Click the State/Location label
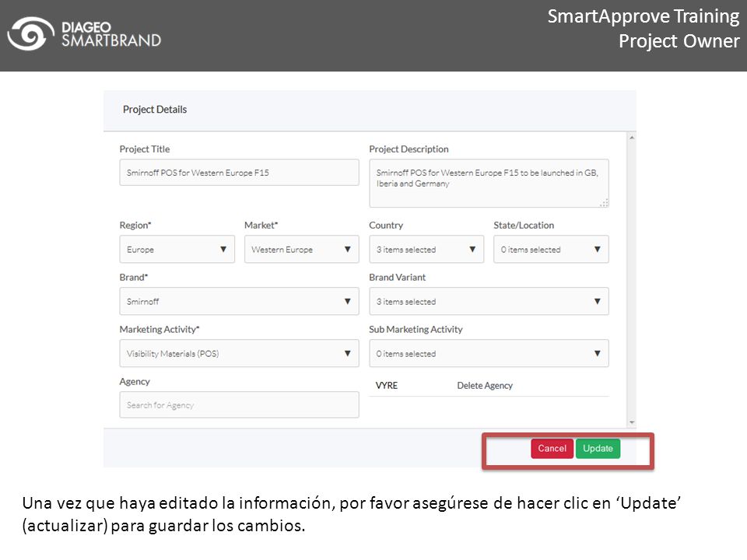This screenshot has height=560, width=747. (x=524, y=226)
